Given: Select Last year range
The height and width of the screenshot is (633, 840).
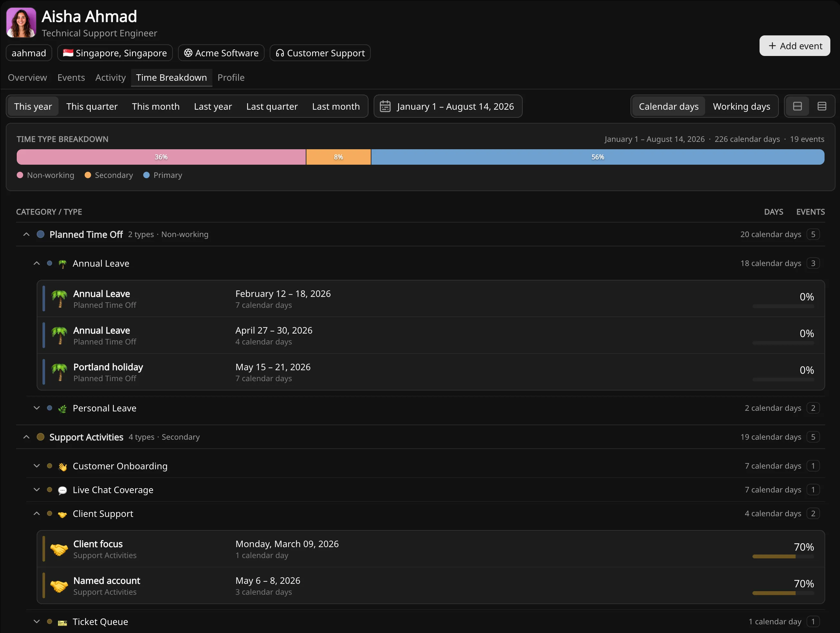Looking at the screenshot, I should pyautogui.click(x=213, y=106).
